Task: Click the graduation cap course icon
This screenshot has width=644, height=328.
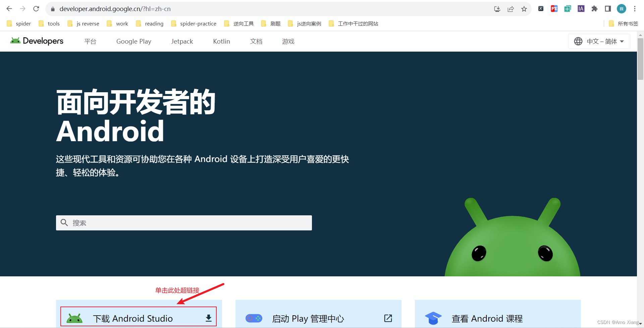Action: (433, 318)
